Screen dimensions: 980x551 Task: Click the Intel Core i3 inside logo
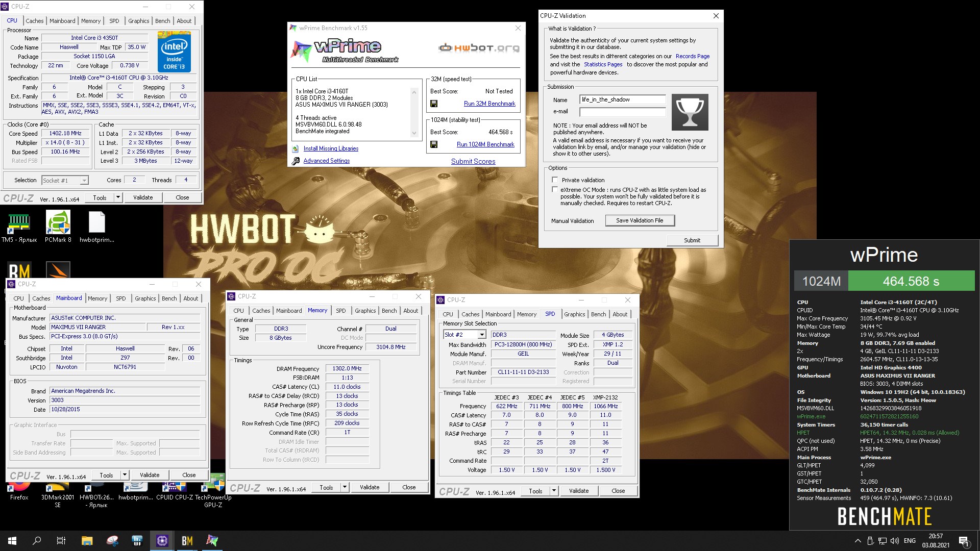pos(174,52)
